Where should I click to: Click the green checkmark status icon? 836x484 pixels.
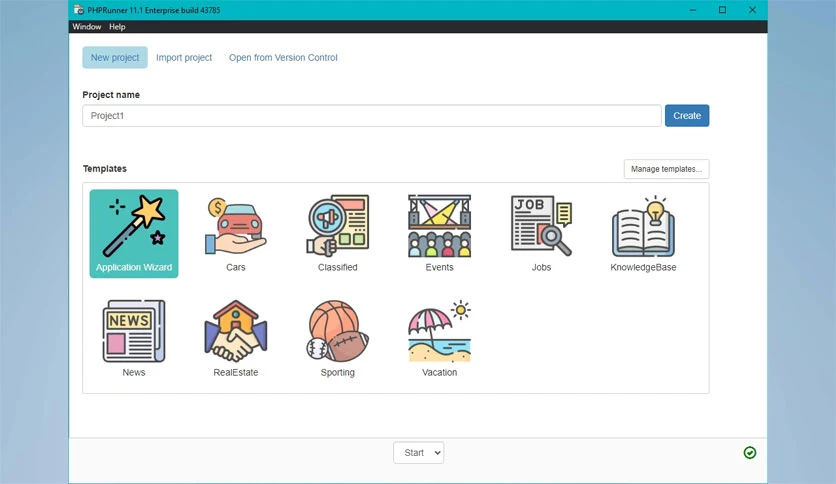click(x=750, y=453)
